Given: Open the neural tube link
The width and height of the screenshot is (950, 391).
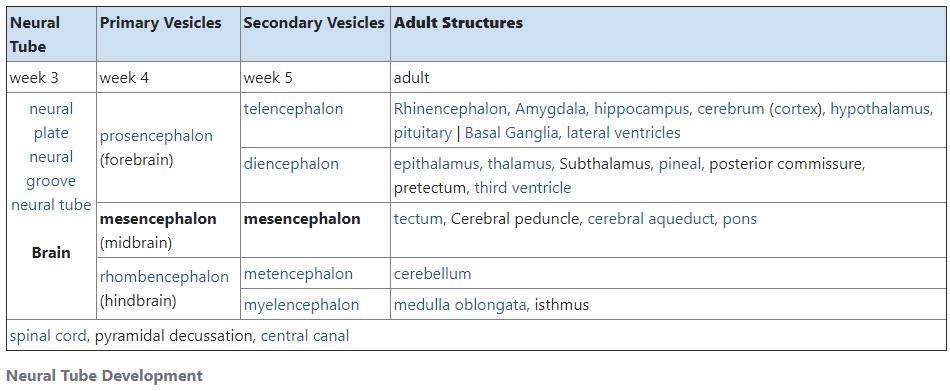Looking at the screenshot, I should coord(51,205).
